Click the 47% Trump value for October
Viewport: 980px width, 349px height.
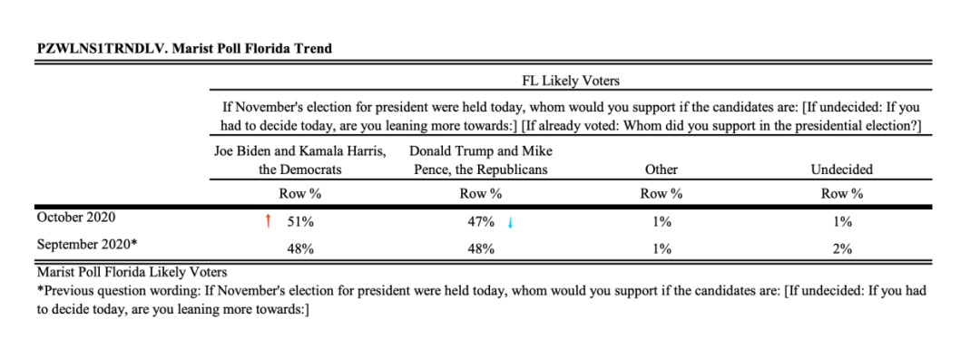pyautogui.click(x=481, y=222)
